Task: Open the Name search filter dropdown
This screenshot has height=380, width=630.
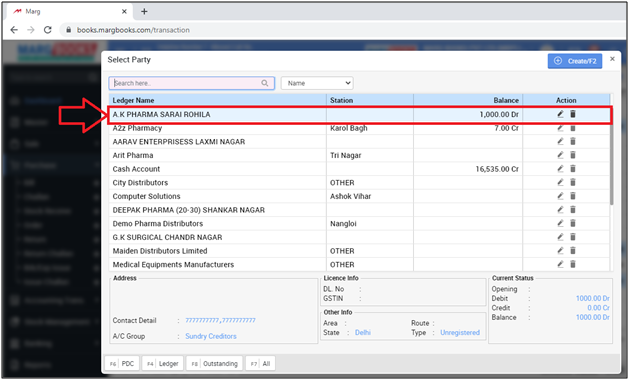Action: click(317, 83)
